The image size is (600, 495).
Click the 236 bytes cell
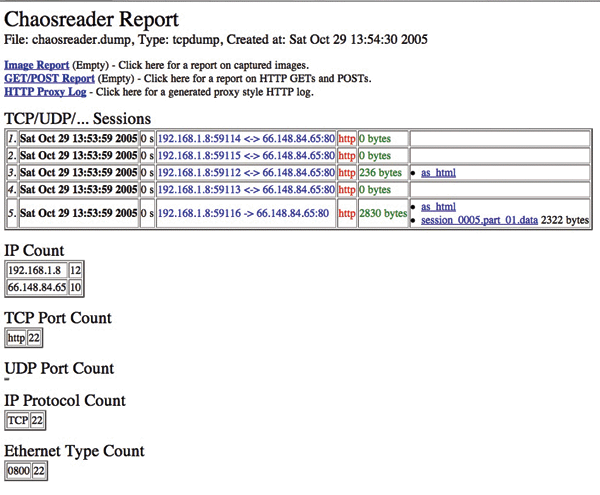(x=381, y=172)
